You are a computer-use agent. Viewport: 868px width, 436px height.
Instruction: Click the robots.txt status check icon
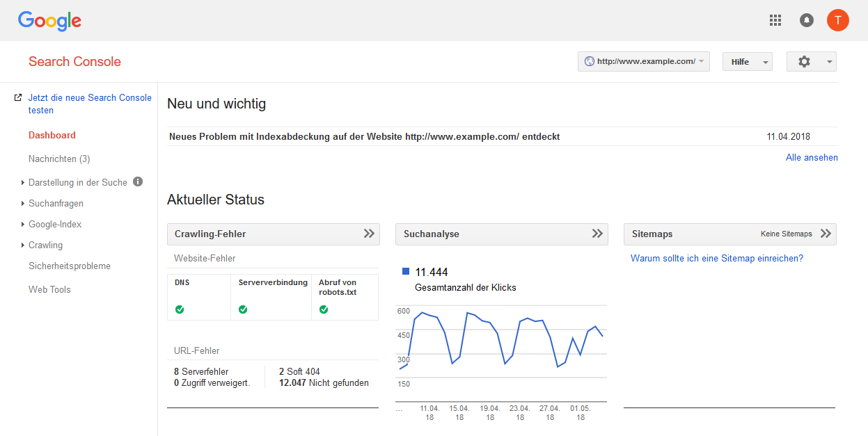coord(323,309)
